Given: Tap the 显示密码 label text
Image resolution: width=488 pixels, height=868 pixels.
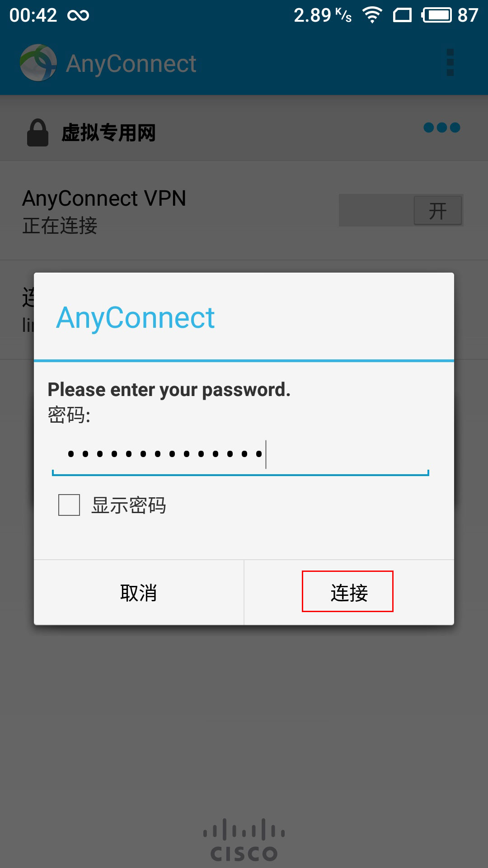Looking at the screenshot, I should [x=129, y=505].
